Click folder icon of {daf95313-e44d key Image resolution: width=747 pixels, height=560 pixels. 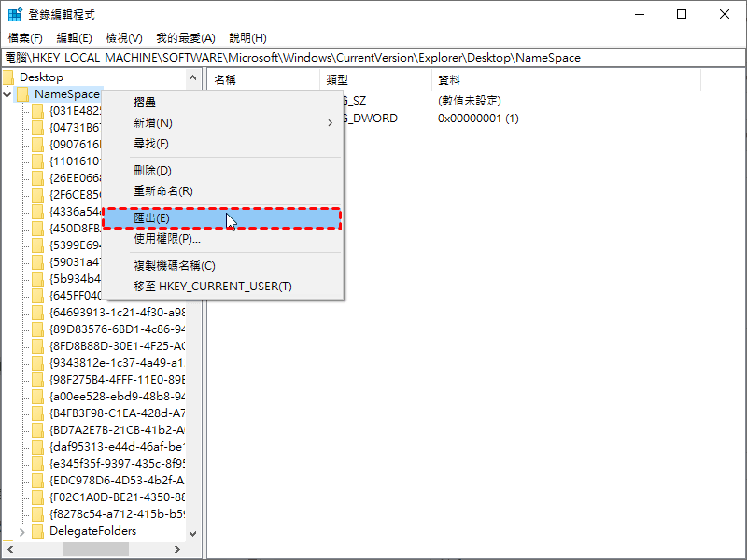coord(37,447)
